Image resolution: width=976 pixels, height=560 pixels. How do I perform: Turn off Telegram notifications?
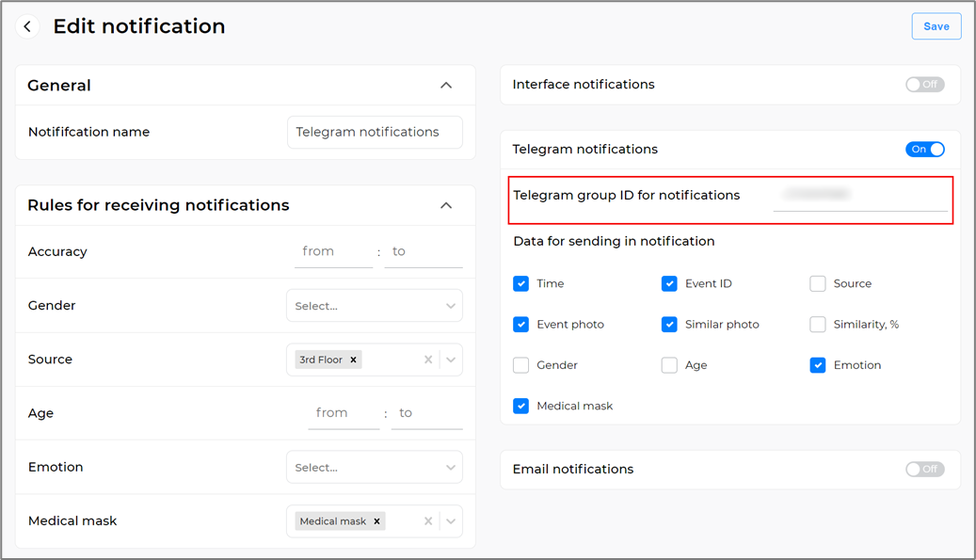point(924,149)
